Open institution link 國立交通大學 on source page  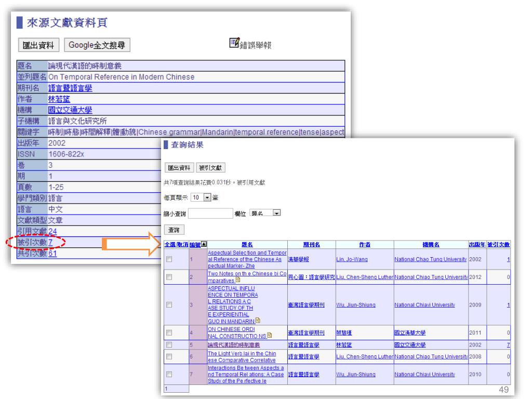[70, 110]
